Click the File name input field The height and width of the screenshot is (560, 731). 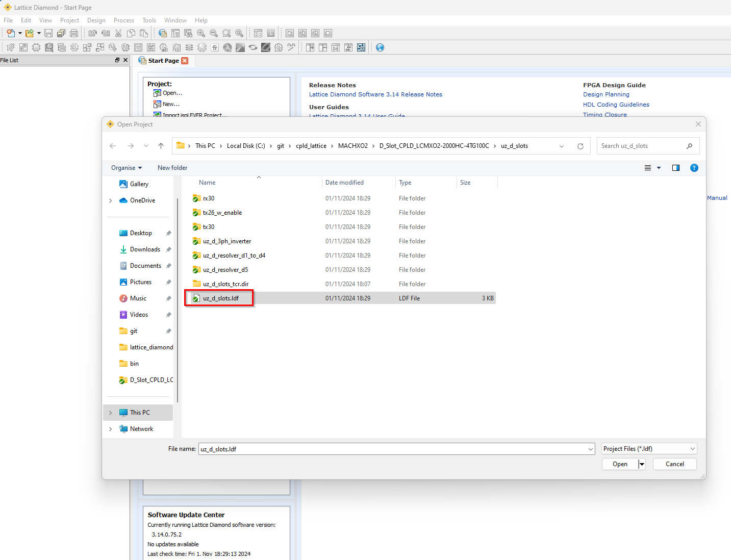396,449
